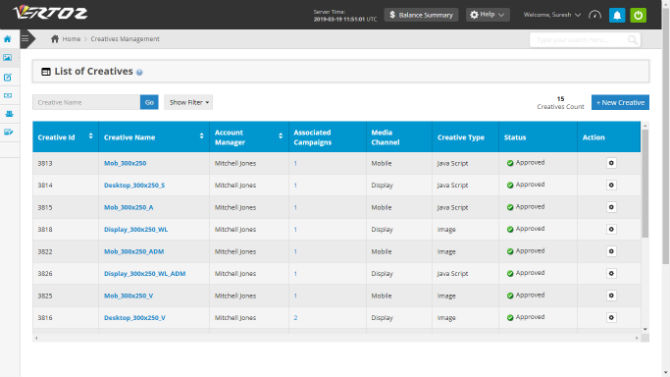The width and height of the screenshot is (670, 377).
Task: Open the Mob_300x250_V creative link
Action: click(x=129, y=296)
